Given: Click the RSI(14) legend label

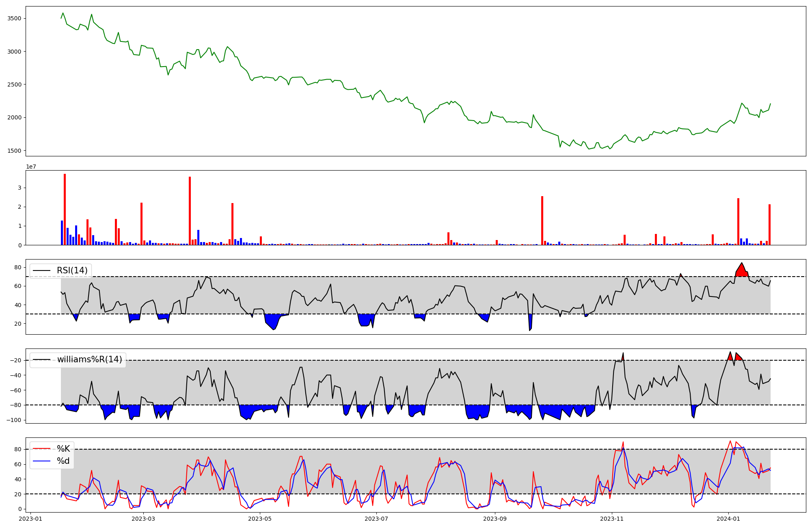Looking at the screenshot, I should pyautogui.click(x=72, y=270).
